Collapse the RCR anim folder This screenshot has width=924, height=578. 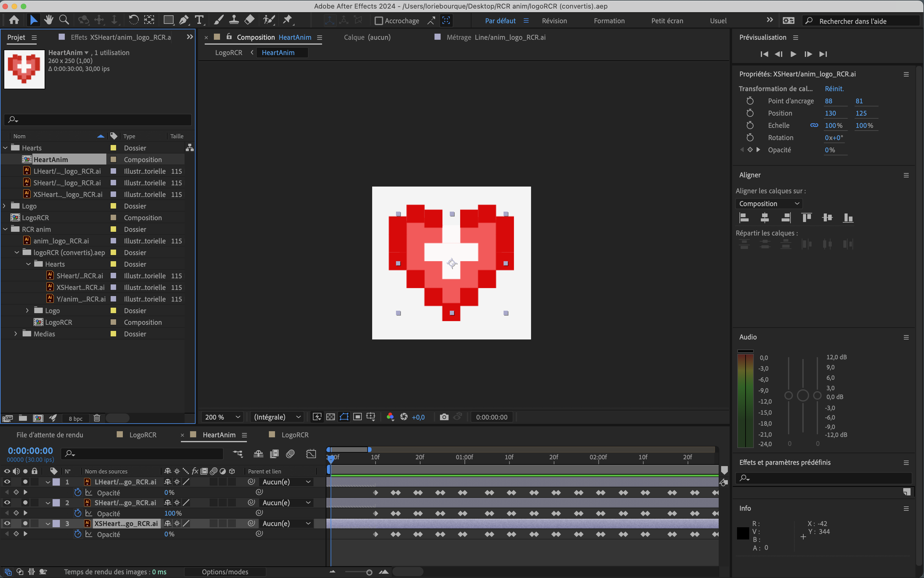coord(5,229)
